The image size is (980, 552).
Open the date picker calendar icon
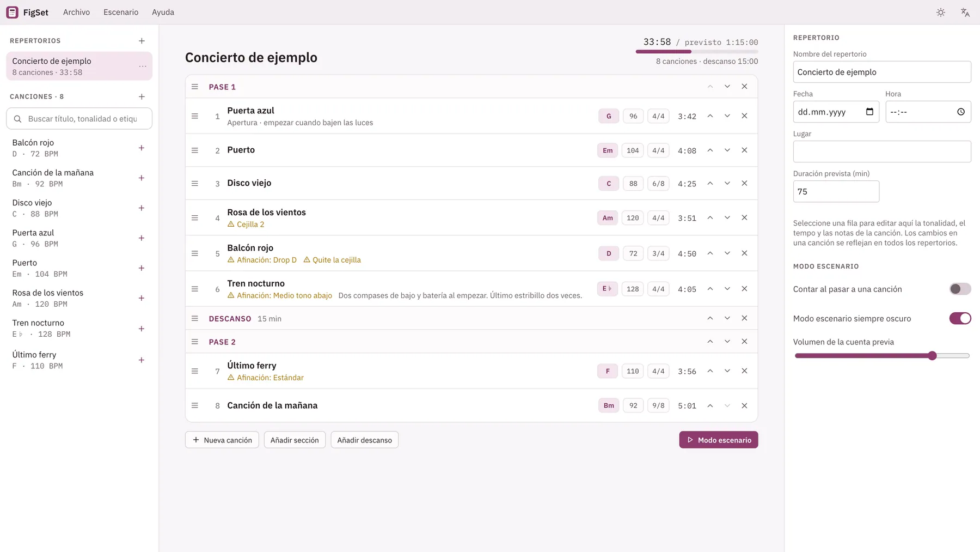pyautogui.click(x=869, y=112)
